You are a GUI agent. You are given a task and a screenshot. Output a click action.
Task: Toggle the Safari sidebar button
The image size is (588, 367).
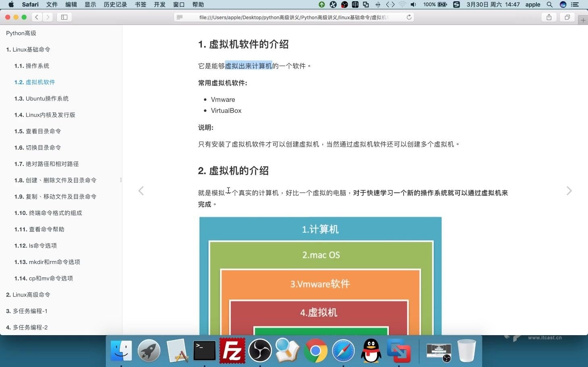click(64, 17)
